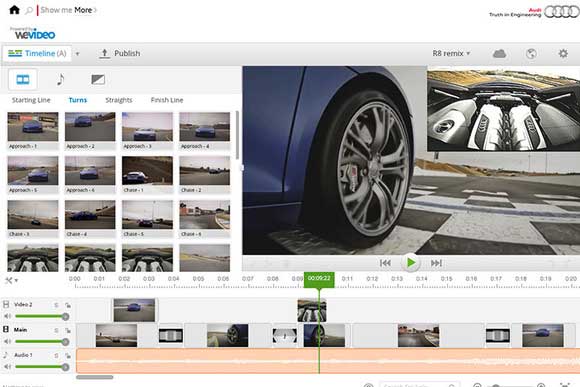This screenshot has height=387, width=580.
Task: Click the media library vertical scrollbar
Action: [237, 135]
